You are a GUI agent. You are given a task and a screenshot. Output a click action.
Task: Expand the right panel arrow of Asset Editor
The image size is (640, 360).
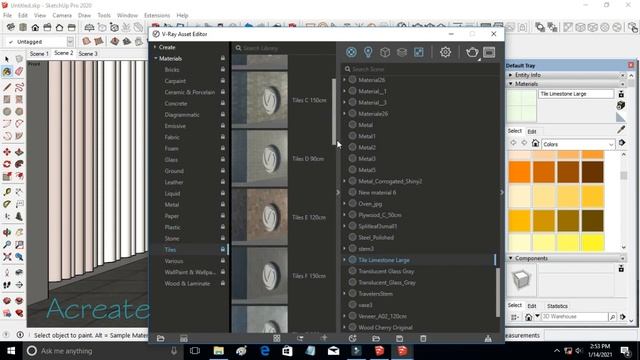[502, 192]
